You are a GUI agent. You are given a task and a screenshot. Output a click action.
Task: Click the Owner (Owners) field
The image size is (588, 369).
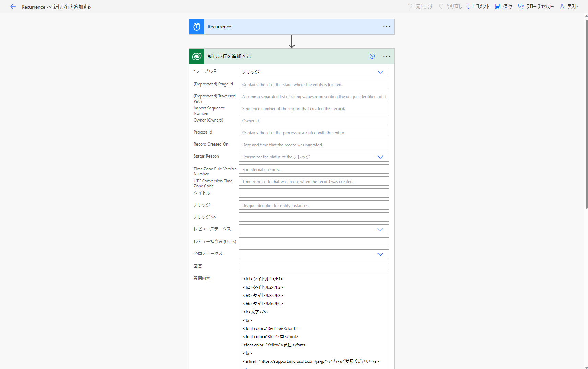[314, 120]
